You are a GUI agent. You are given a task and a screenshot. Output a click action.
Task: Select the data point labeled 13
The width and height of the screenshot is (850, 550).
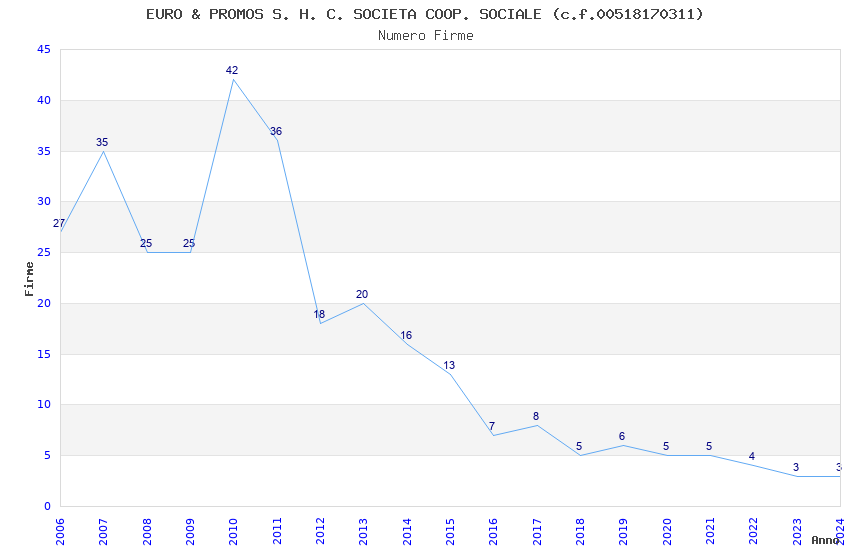tap(449, 365)
